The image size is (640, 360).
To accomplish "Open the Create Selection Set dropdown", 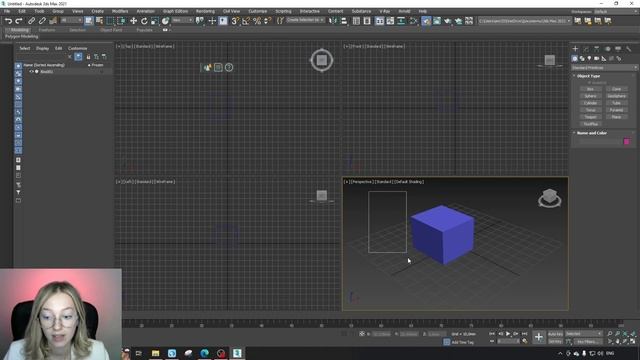I will (x=305, y=20).
